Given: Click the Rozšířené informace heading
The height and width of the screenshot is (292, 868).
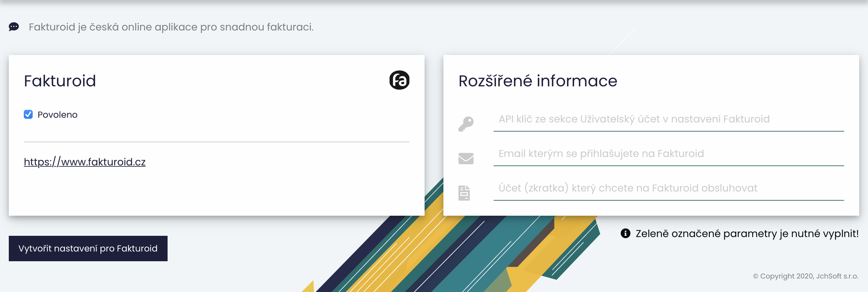Looking at the screenshot, I should point(538,81).
